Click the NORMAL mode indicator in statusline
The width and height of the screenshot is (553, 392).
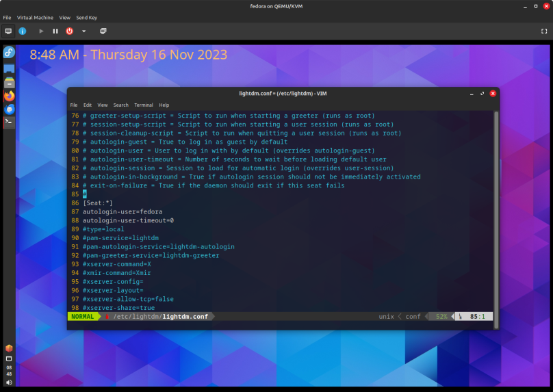coord(83,317)
